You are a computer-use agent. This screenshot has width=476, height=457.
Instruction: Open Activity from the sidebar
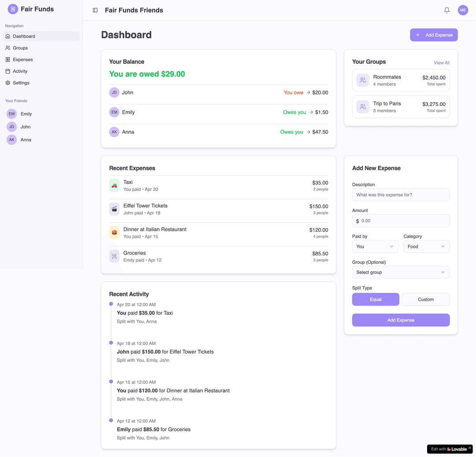(20, 71)
